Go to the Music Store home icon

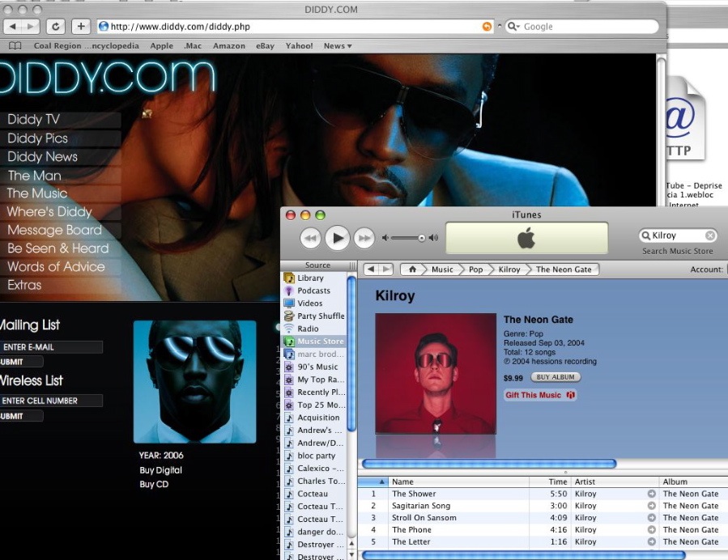coord(413,269)
